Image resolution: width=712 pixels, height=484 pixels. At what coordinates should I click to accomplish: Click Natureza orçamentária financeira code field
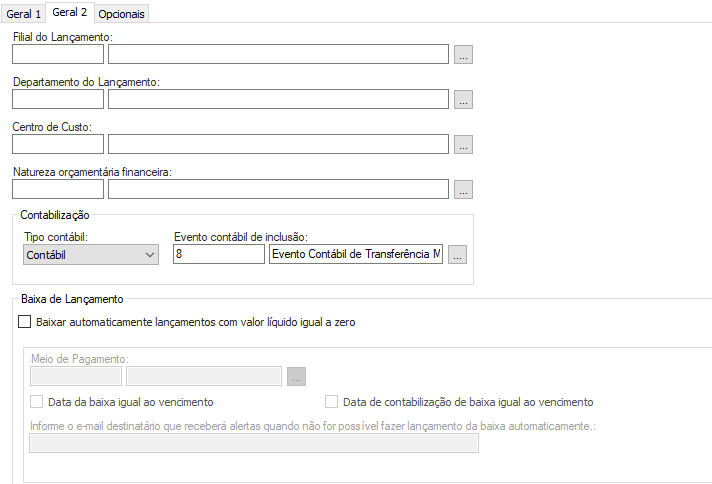coord(58,189)
